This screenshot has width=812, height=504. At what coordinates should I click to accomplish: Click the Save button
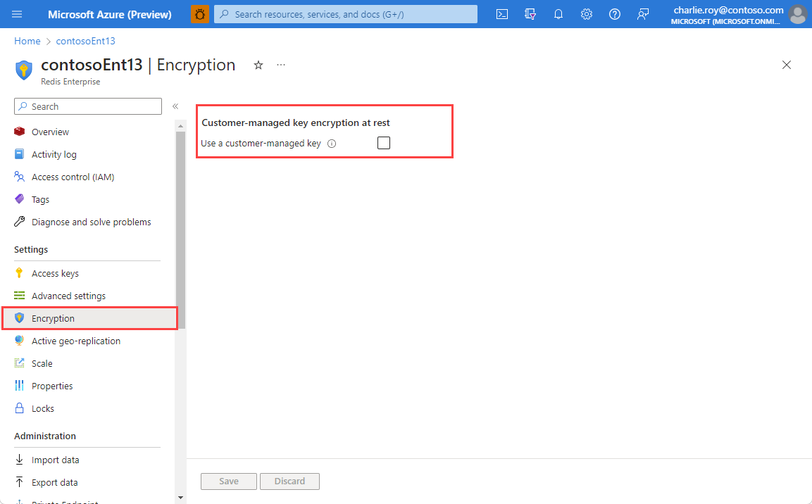pos(228,481)
